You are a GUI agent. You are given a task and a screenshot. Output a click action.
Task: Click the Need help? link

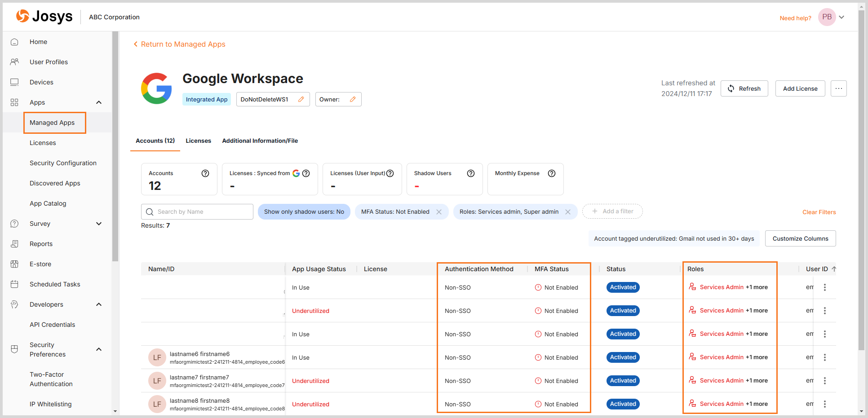[x=795, y=18]
